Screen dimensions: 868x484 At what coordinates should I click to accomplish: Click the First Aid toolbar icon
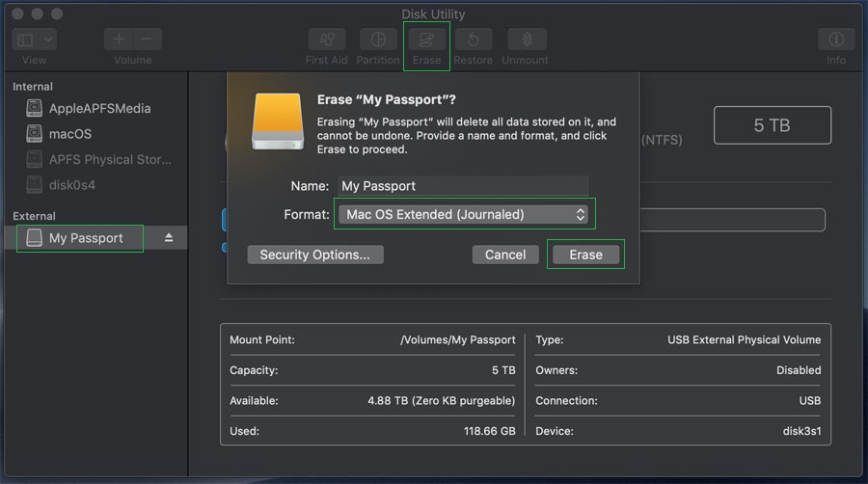(327, 40)
